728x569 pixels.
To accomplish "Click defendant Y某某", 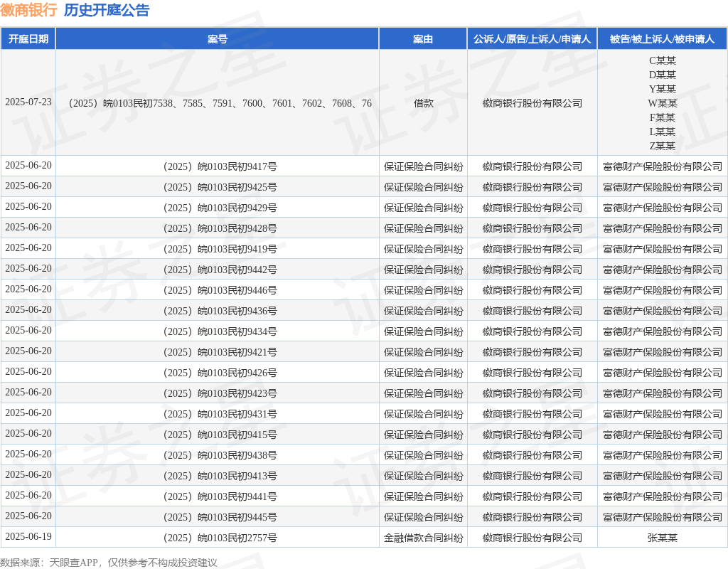I will [663, 89].
